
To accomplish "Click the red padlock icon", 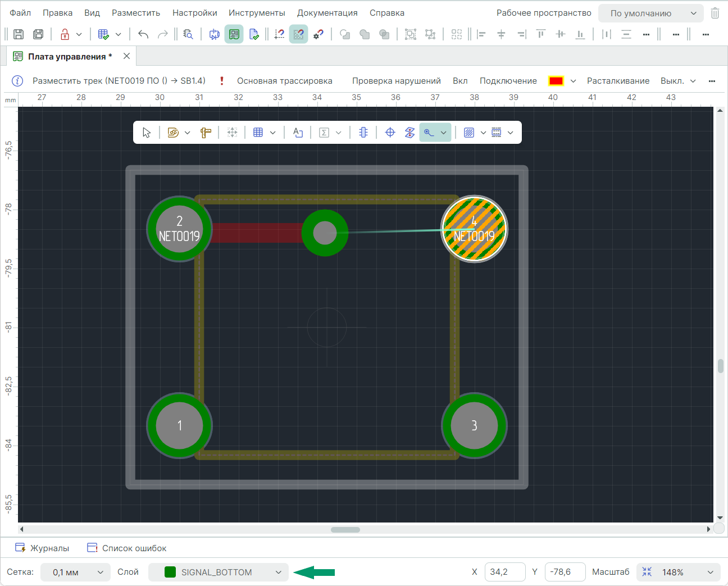I will click(x=65, y=34).
